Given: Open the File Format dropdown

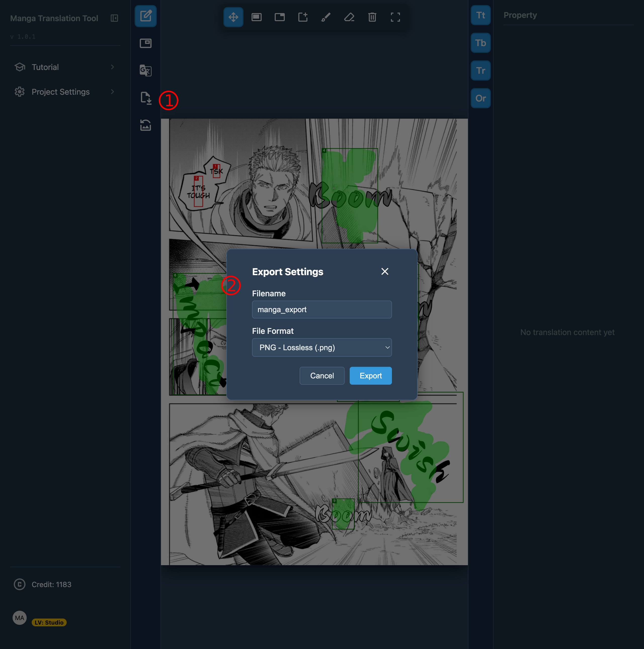Looking at the screenshot, I should (x=322, y=347).
